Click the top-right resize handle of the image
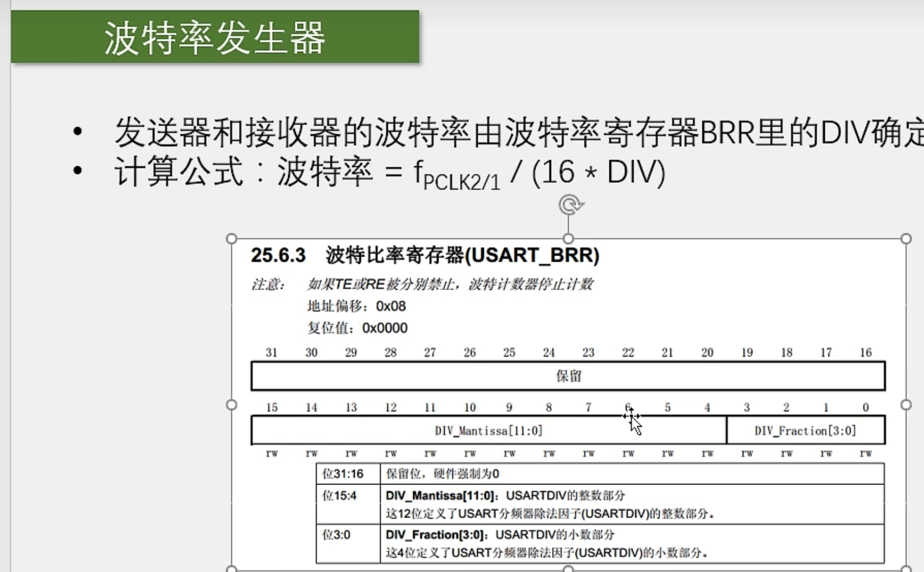Viewport: 924px width, 572px height. 906,238
